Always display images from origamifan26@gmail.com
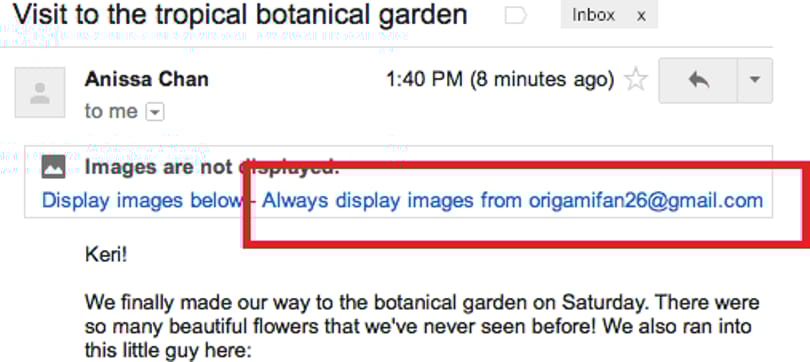The width and height of the screenshot is (810, 362). tap(512, 200)
